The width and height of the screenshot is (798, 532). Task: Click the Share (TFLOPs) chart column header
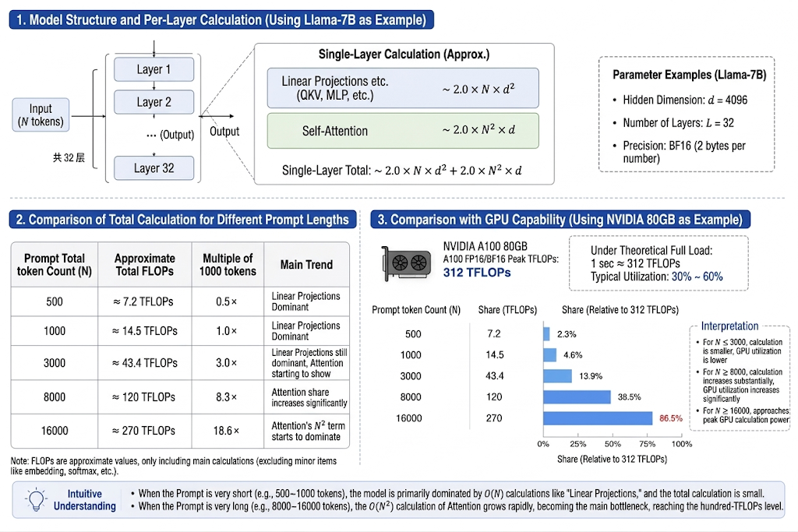tap(507, 310)
